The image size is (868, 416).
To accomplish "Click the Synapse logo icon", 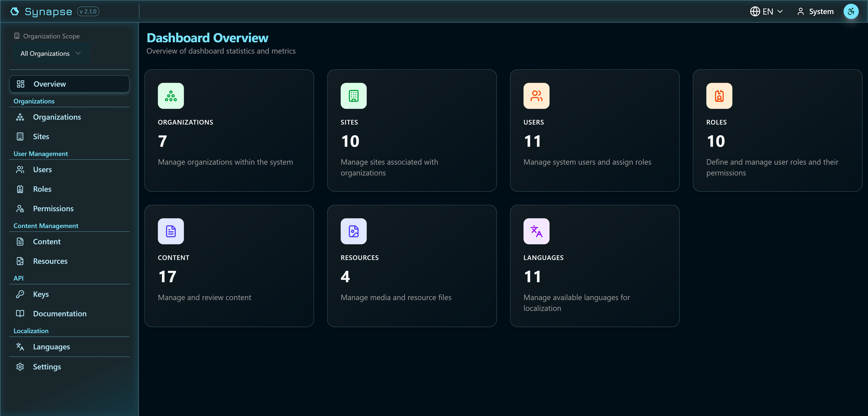I will click(x=14, y=12).
